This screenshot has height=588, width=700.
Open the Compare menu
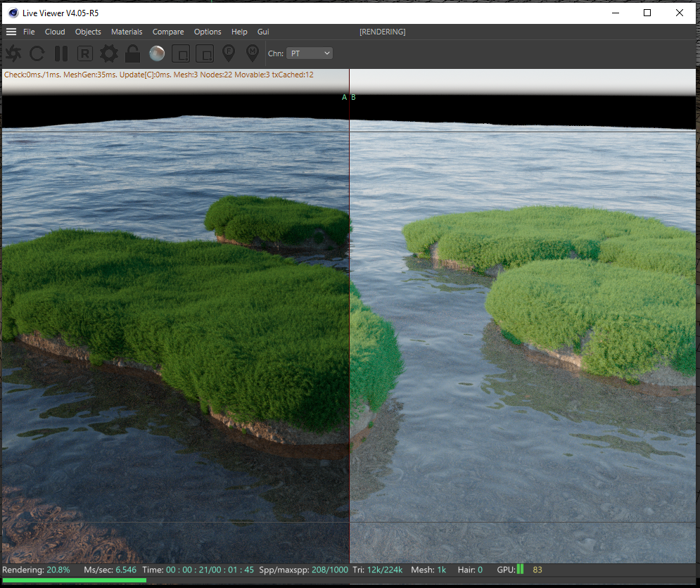click(168, 32)
